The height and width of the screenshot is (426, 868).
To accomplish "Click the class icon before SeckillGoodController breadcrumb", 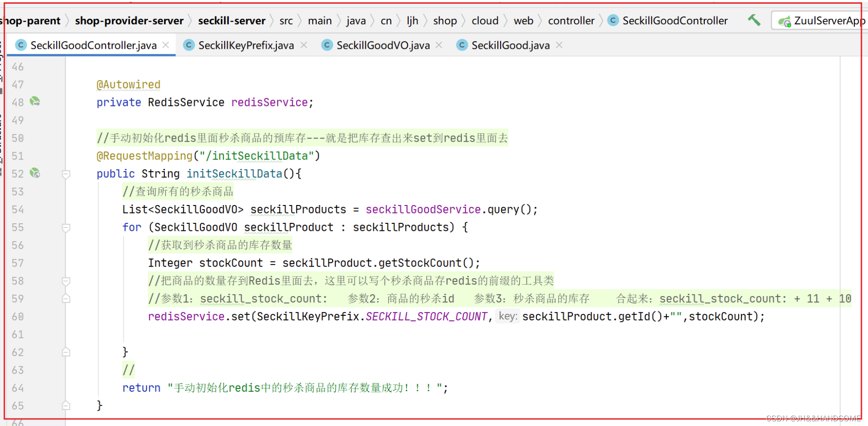I will tap(613, 20).
